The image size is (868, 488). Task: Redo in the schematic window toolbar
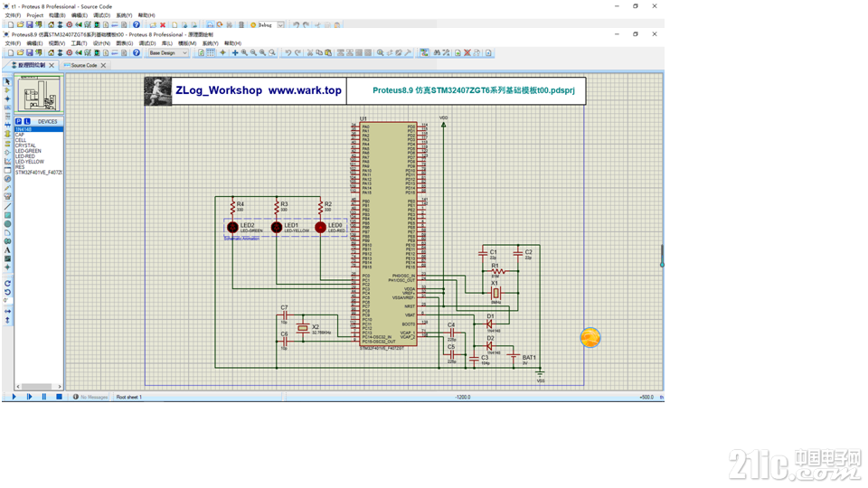[x=297, y=52]
